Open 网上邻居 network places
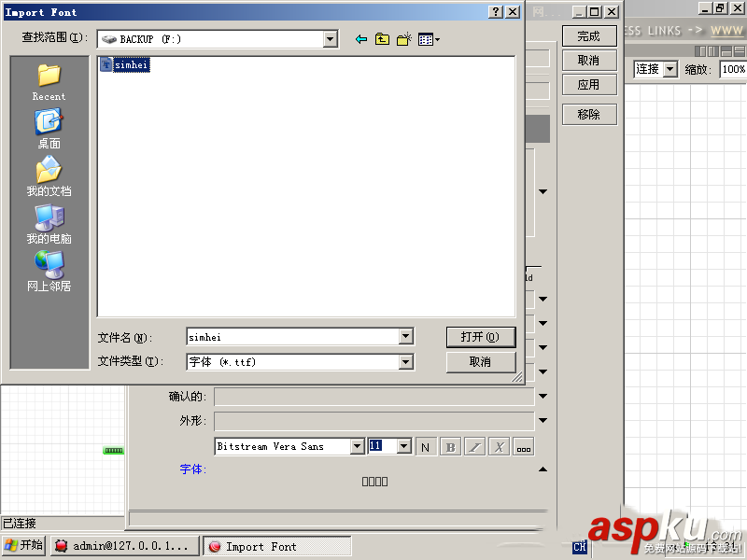The height and width of the screenshot is (560, 747). [49, 272]
